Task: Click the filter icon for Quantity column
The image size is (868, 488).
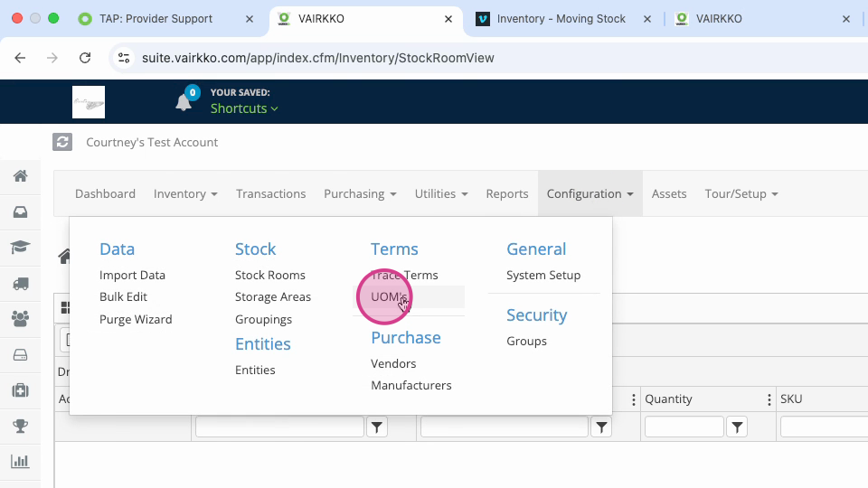Action: click(737, 427)
